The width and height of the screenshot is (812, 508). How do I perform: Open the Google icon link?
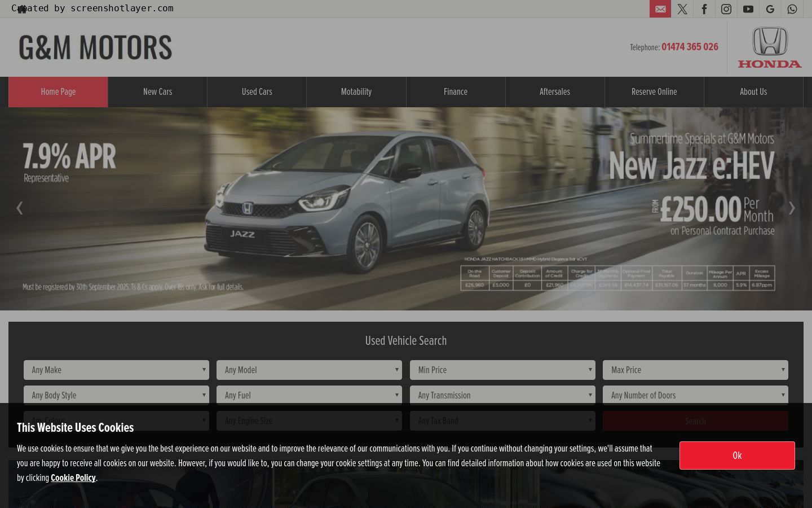point(770,9)
